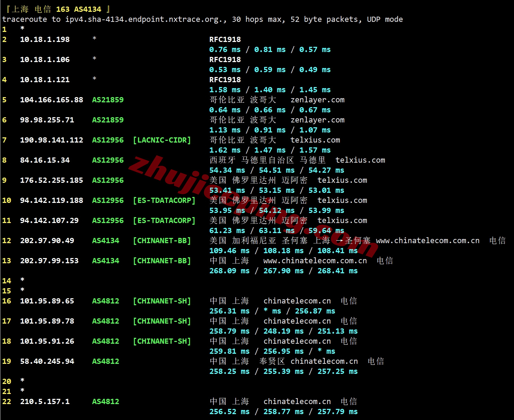This screenshot has height=420, width=514.
Task: Click IP address 101.95.89.65
Action: pyautogui.click(x=47, y=301)
